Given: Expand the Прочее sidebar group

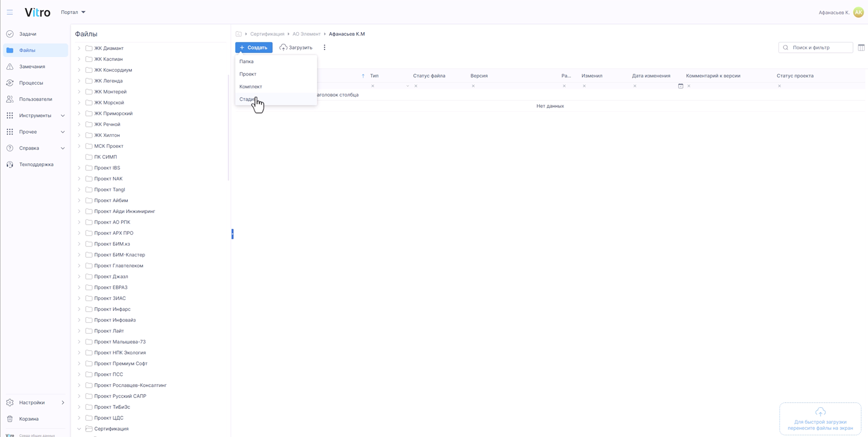Looking at the screenshot, I should tap(63, 132).
